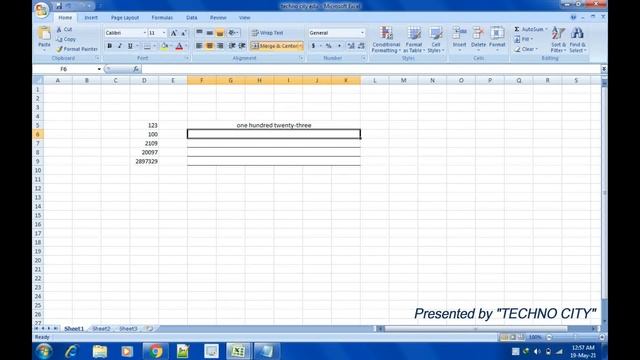
Task: Open the Format cells menu icon
Action: pyautogui.click(x=497, y=33)
